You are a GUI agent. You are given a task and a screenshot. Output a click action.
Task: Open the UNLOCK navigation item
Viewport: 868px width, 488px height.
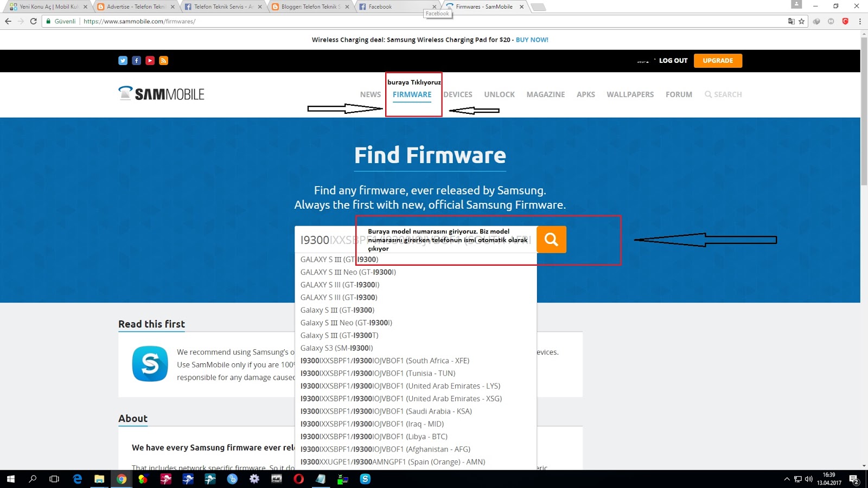tap(500, 94)
